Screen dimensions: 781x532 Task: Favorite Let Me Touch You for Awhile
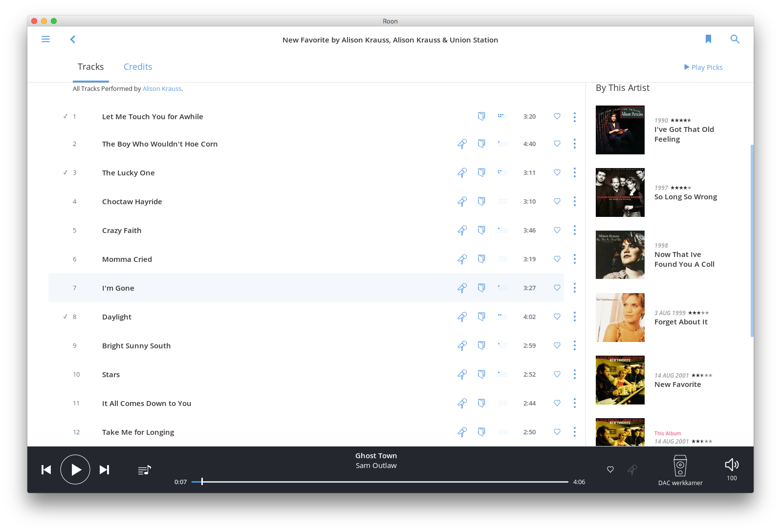[557, 116]
